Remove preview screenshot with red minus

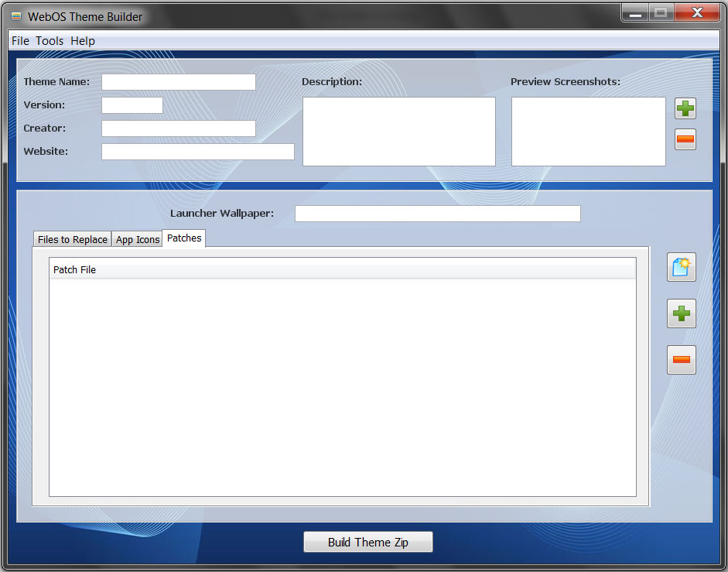click(685, 139)
